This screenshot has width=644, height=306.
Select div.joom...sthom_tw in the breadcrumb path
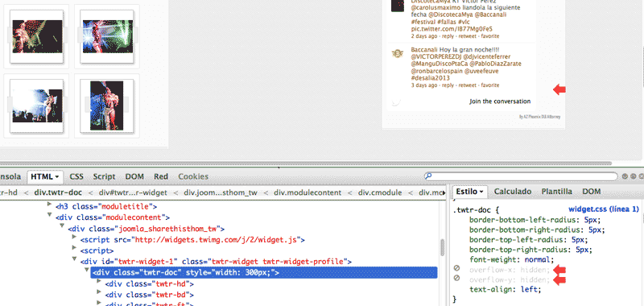coord(221,192)
